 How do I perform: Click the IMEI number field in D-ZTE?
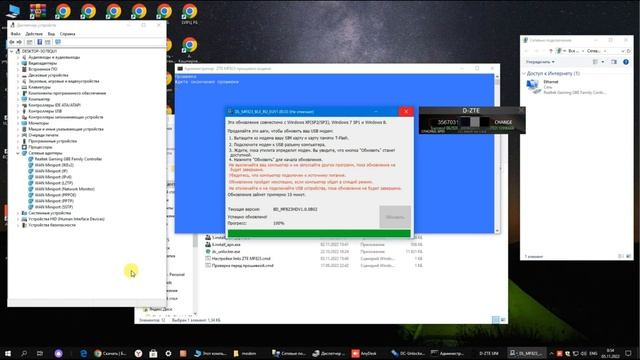[x=447, y=122]
